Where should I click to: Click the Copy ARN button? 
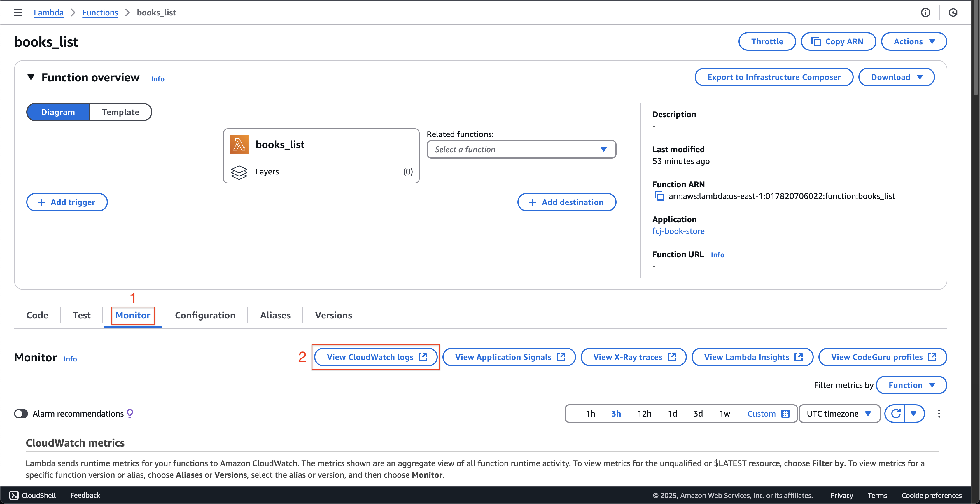click(838, 41)
